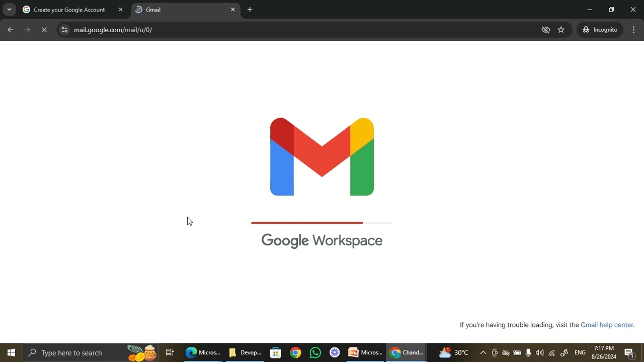Restore down the Chrome window
Image resolution: width=644 pixels, height=362 pixels.
pos(611,10)
